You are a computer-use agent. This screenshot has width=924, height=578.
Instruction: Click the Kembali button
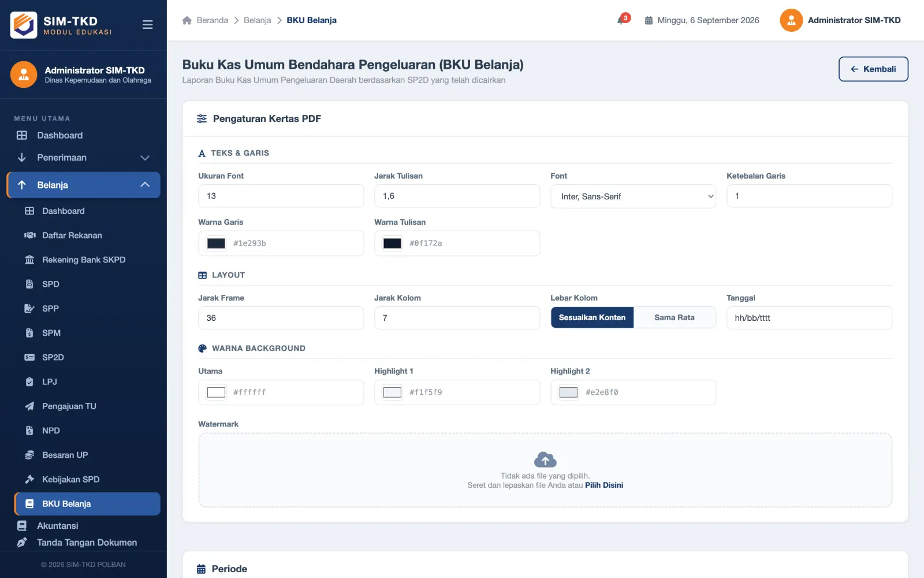pos(873,69)
